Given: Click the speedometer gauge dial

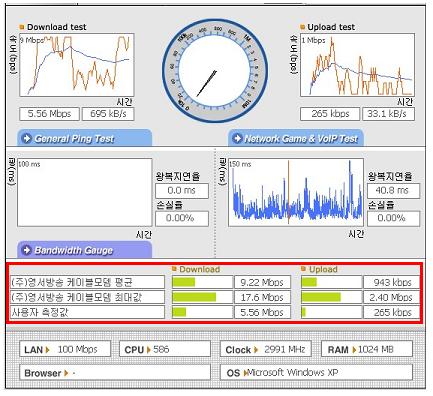Looking at the screenshot, I should coord(215,71).
